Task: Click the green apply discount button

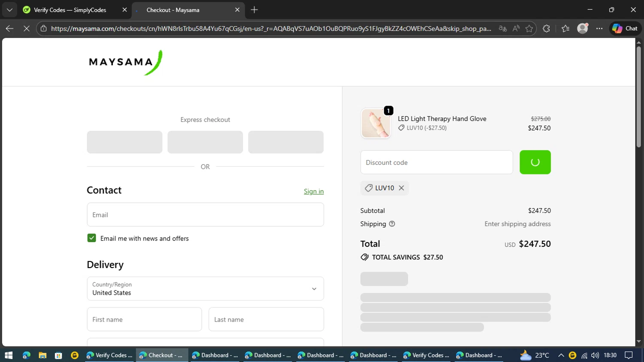Action: click(x=535, y=162)
